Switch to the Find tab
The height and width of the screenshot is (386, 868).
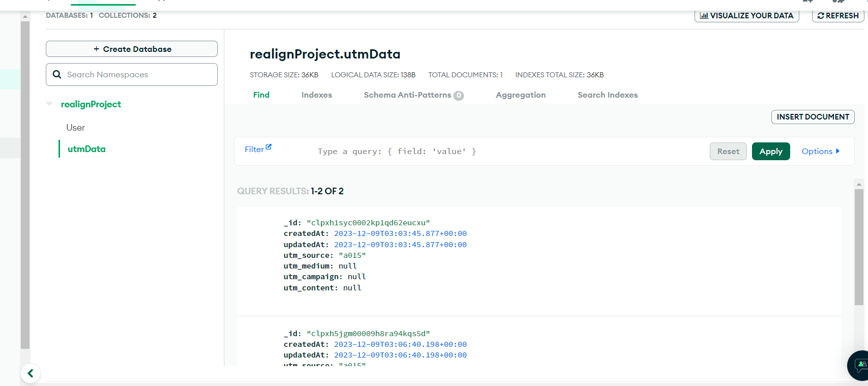point(262,95)
